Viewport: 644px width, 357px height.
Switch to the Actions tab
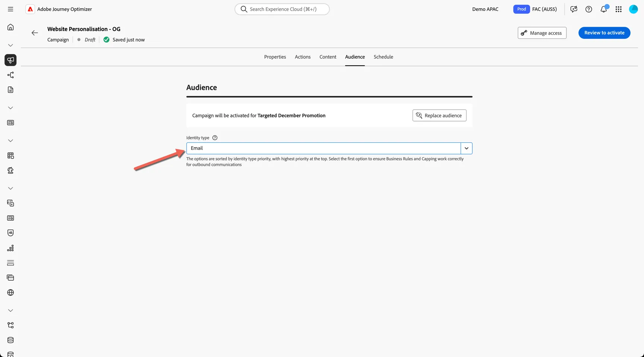[303, 57]
